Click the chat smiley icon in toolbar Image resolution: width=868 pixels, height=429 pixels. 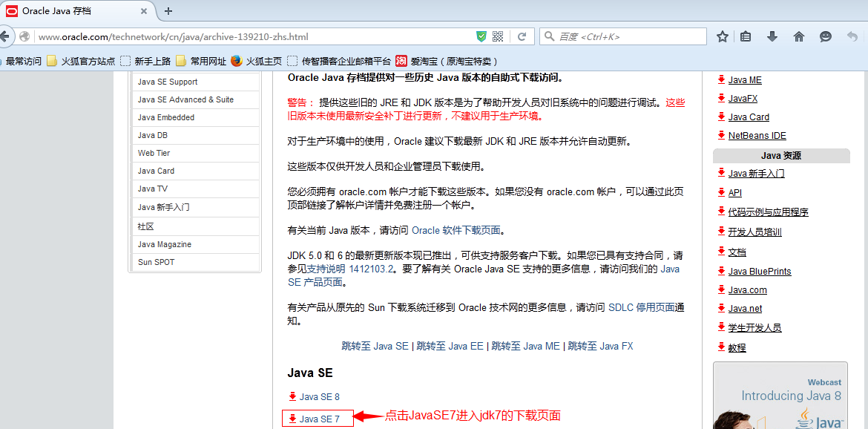point(826,36)
